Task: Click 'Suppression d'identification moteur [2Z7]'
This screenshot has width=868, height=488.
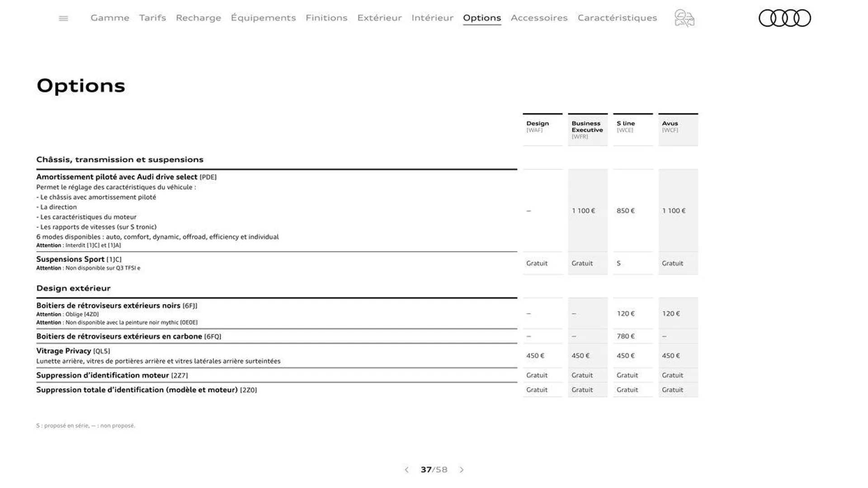Action: click(x=112, y=375)
